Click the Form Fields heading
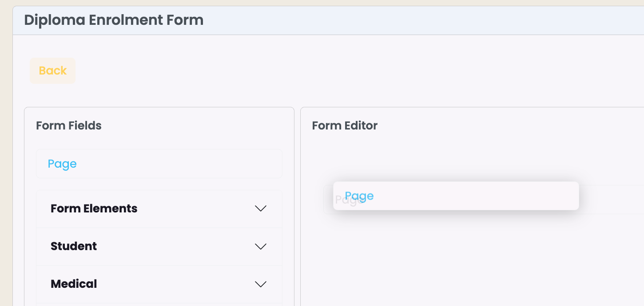Viewport: 644px width, 306px height. coord(69,126)
